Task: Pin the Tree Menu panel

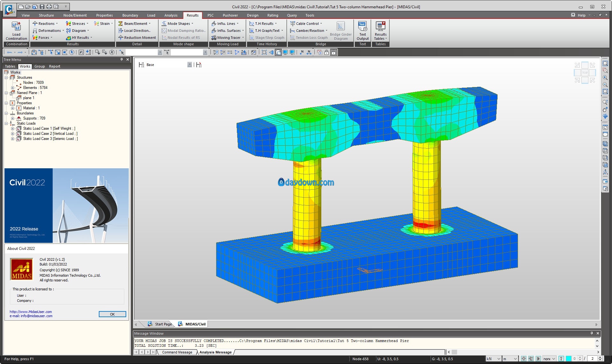Action: click(x=121, y=60)
